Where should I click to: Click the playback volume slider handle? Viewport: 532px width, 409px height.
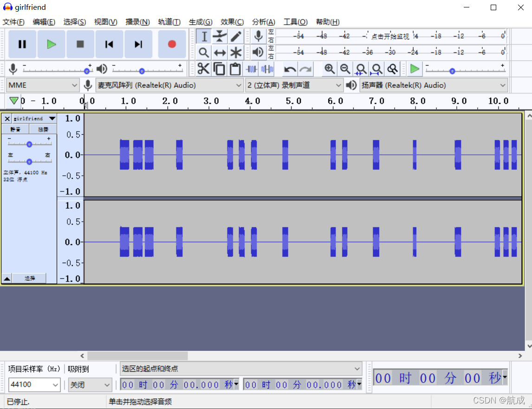pos(142,71)
